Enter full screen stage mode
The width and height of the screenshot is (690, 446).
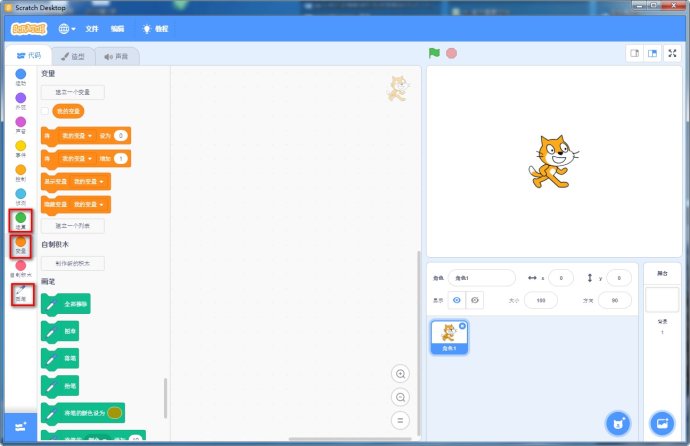point(672,53)
